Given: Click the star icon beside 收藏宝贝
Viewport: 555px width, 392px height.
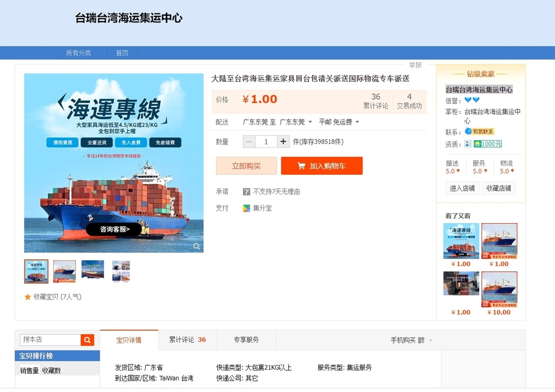Looking at the screenshot, I should coord(28,297).
